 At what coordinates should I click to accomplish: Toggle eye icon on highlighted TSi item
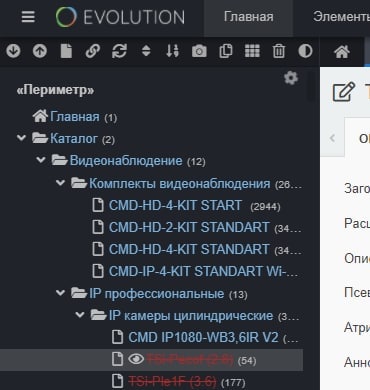click(x=136, y=359)
